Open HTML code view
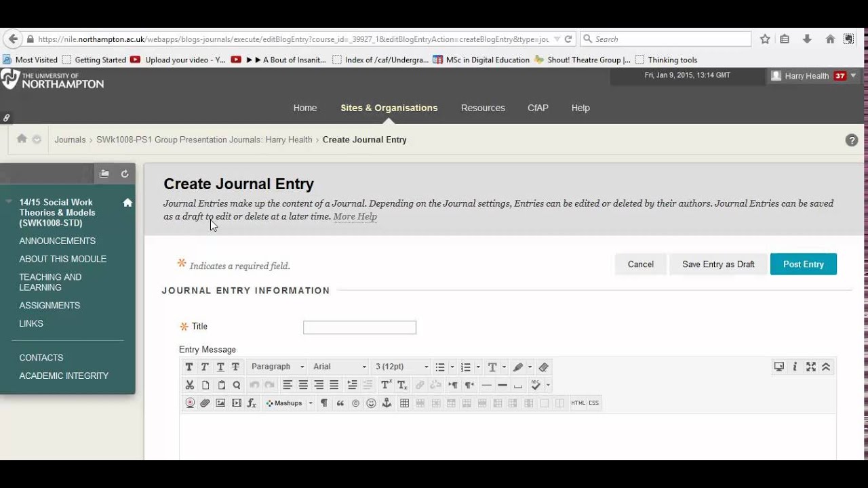 coord(578,403)
